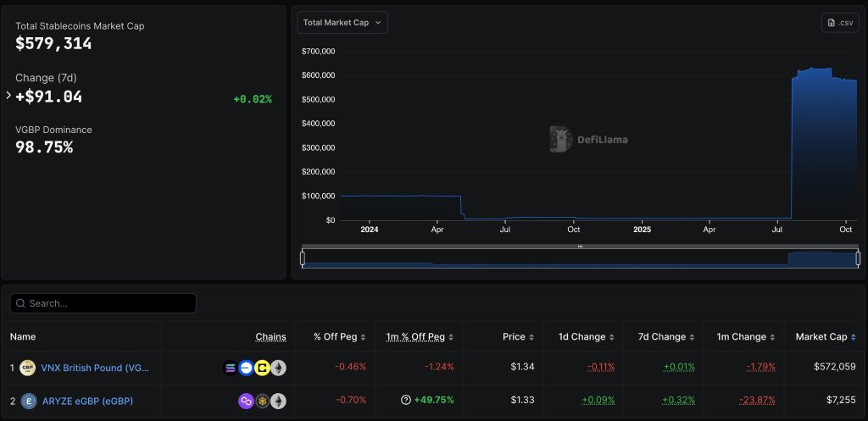Click the VNX British Pound GBP coin logo
The height and width of the screenshot is (421, 868).
click(x=28, y=368)
